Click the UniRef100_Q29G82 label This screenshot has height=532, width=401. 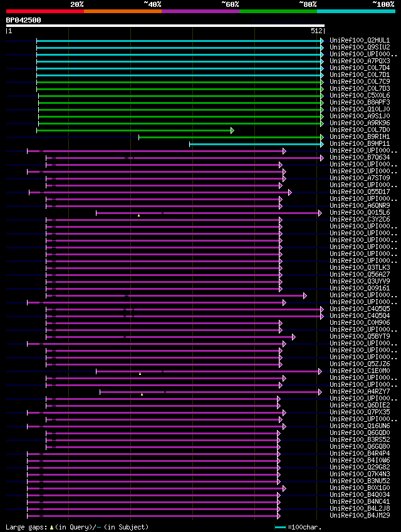click(360, 467)
